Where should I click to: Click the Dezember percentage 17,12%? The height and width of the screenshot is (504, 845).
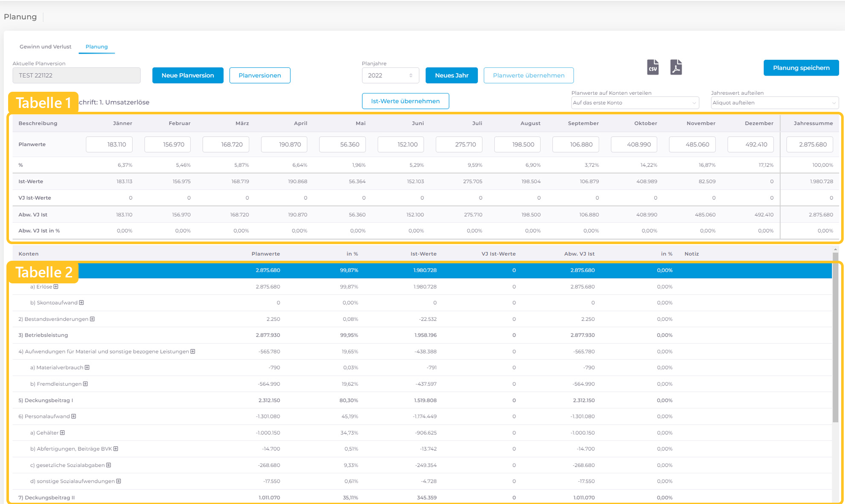[766, 165]
